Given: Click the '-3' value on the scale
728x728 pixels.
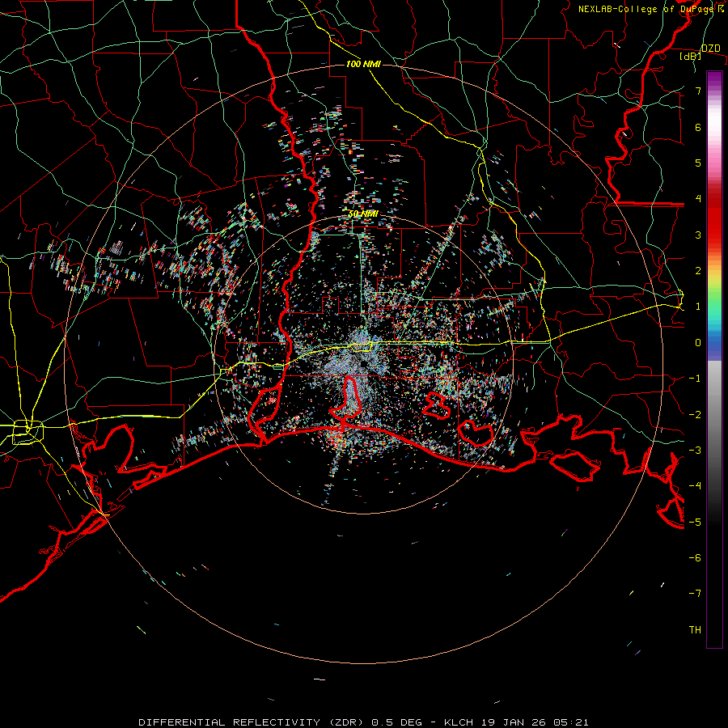Looking at the screenshot, I should (x=695, y=451).
